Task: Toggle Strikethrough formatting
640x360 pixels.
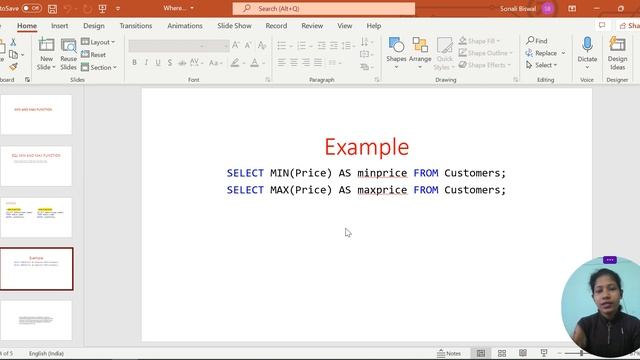Action: click(182, 63)
